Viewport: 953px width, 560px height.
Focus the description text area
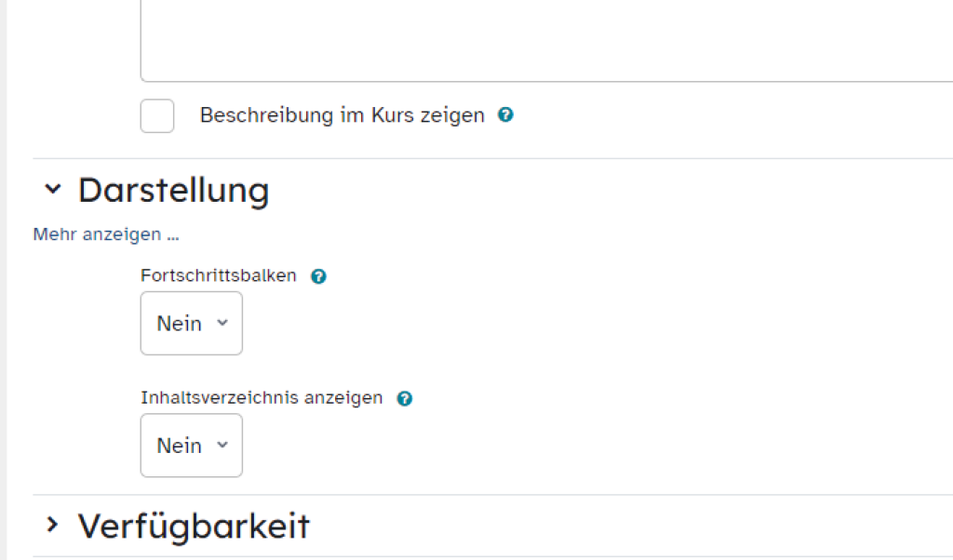click(x=546, y=37)
